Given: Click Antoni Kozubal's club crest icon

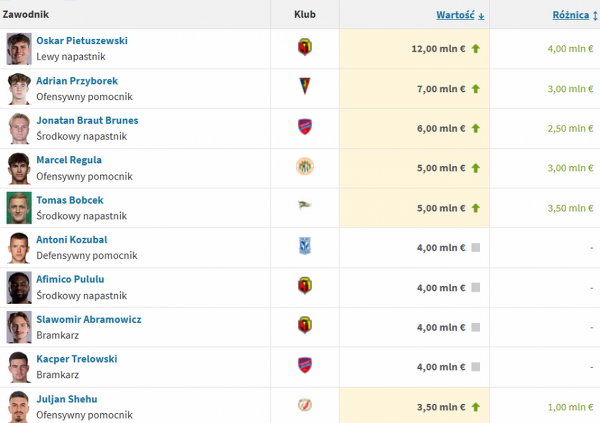Looking at the screenshot, I should click(305, 247).
